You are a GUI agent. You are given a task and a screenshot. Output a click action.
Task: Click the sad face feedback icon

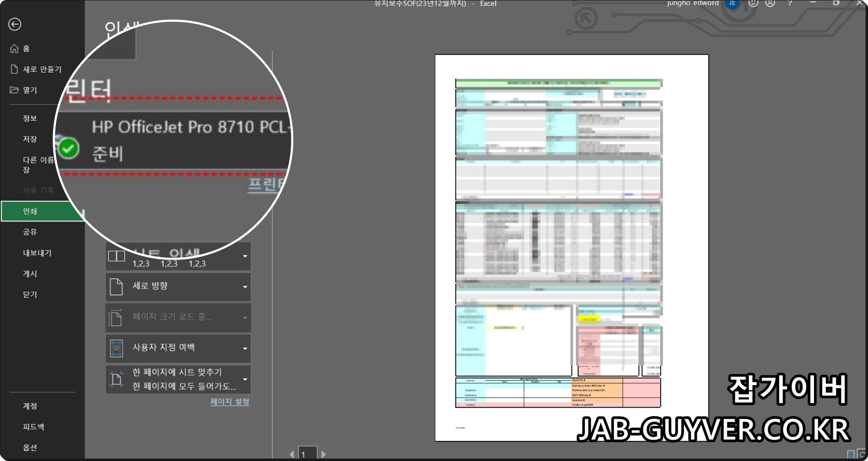[770, 3]
